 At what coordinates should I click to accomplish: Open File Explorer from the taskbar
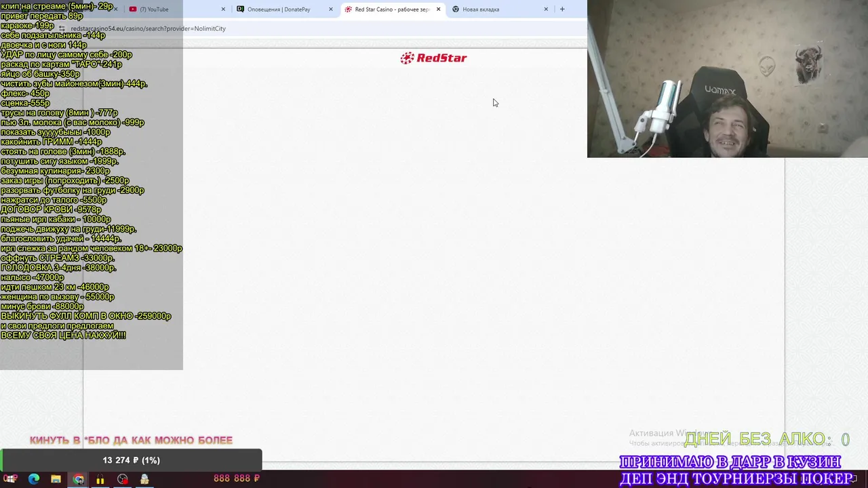tap(56, 479)
